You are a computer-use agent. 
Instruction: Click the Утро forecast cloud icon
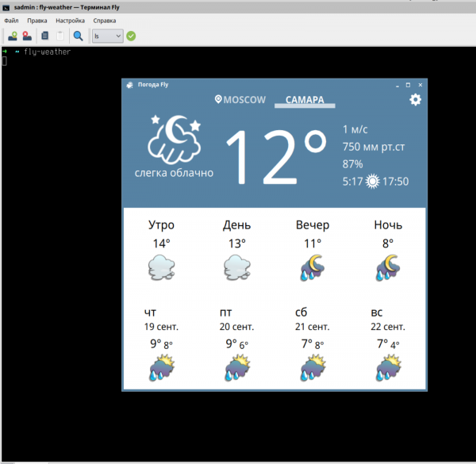[161, 267]
